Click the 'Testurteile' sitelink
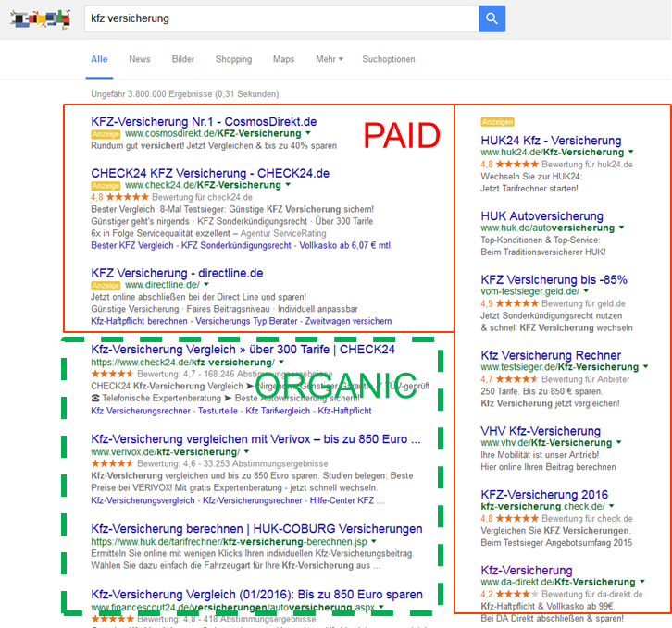The height and width of the screenshot is (628, 672). tap(218, 411)
